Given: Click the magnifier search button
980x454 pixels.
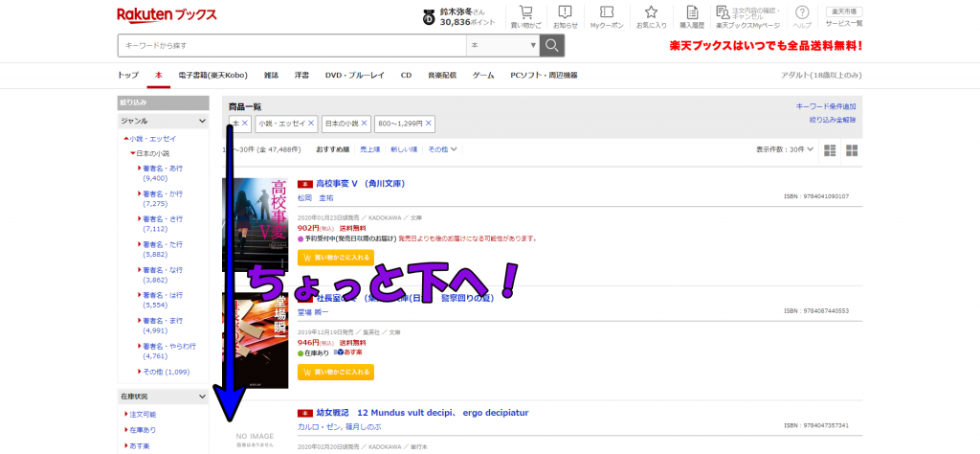Looking at the screenshot, I should pyautogui.click(x=552, y=46).
